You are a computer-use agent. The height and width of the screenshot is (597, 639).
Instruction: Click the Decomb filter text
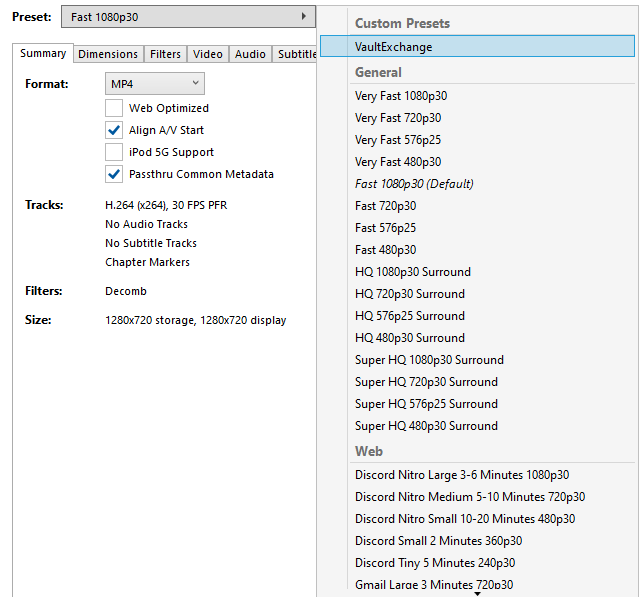126,291
